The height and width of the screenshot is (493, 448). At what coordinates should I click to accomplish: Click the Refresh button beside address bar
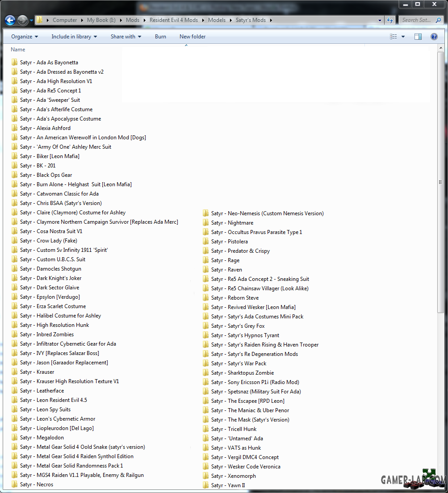(390, 20)
